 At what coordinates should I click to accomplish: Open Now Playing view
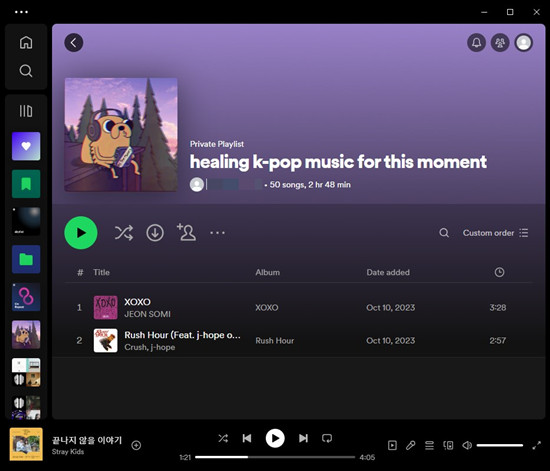coord(392,445)
